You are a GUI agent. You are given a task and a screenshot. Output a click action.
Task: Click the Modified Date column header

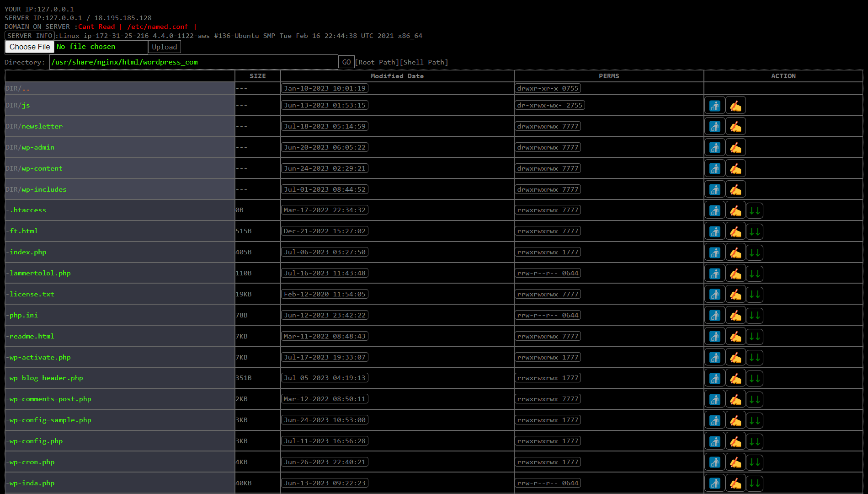click(x=397, y=76)
